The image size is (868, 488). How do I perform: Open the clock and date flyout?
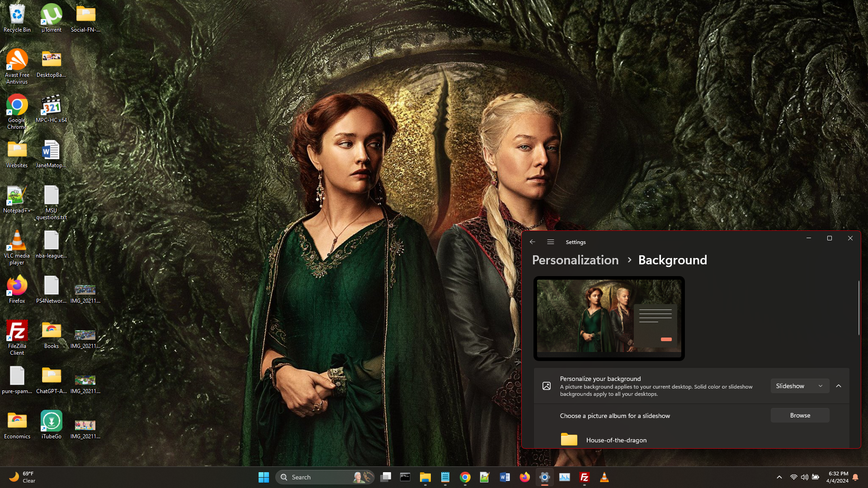click(838, 477)
